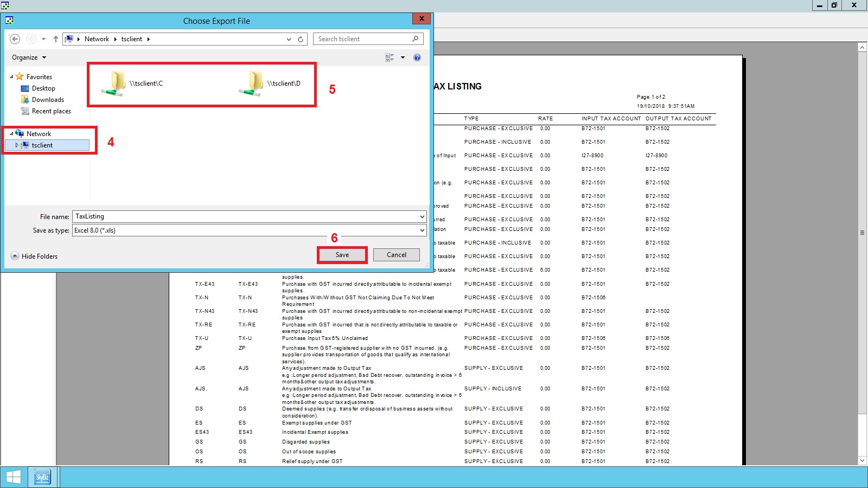The width and height of the screenshot is (868, 488).
Task: Open dialog Help via question mark icon
Action: coord(417,57)
